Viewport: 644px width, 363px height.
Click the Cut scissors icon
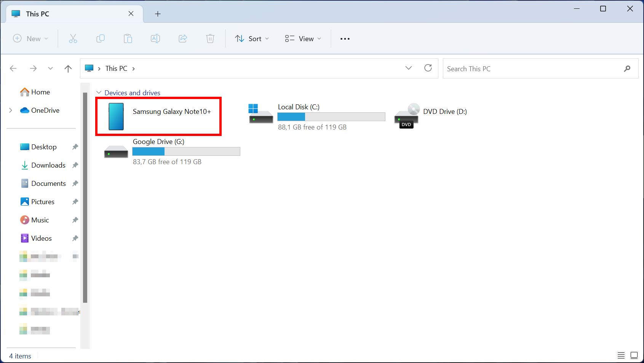73,38
